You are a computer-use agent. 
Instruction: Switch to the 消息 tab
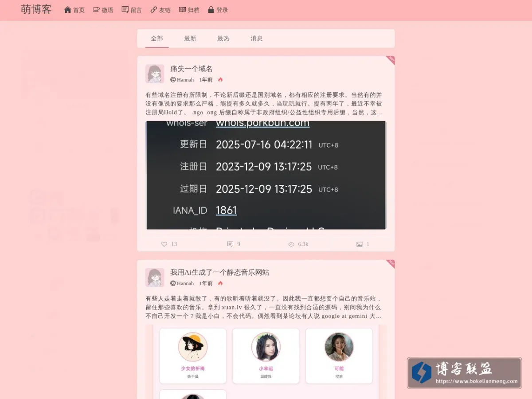[257, 39]
